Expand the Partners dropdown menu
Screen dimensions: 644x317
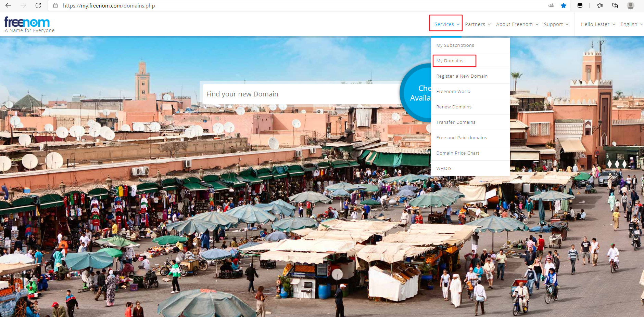478,24
